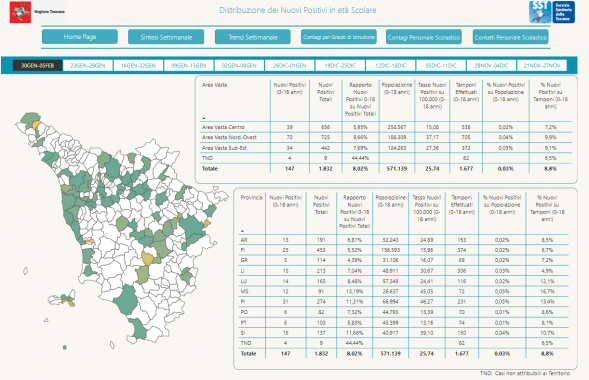Click the large orange municipality on map
The height and width of the screenshot is (380, 589).
[147, 259]
